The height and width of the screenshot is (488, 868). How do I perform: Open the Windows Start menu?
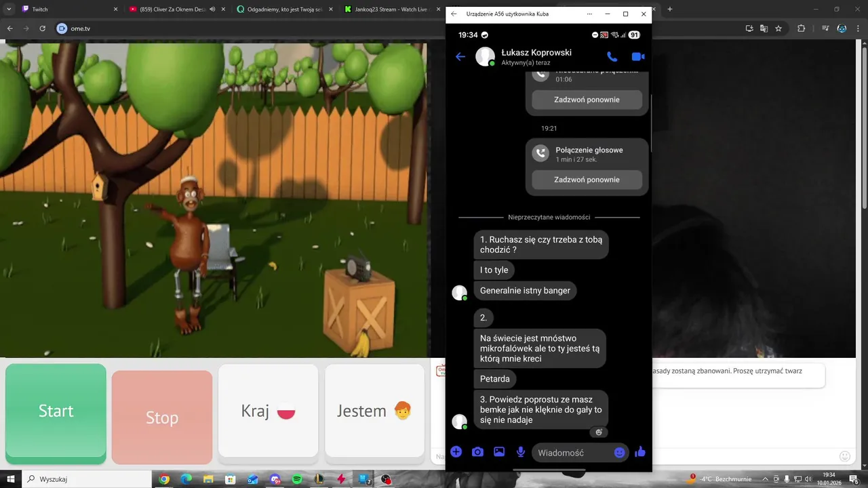[x=11, y=479]
